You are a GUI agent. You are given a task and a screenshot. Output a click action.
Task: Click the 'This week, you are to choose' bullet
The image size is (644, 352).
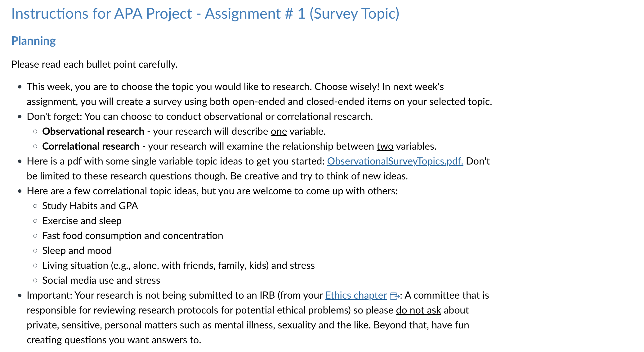click(259, 94)
